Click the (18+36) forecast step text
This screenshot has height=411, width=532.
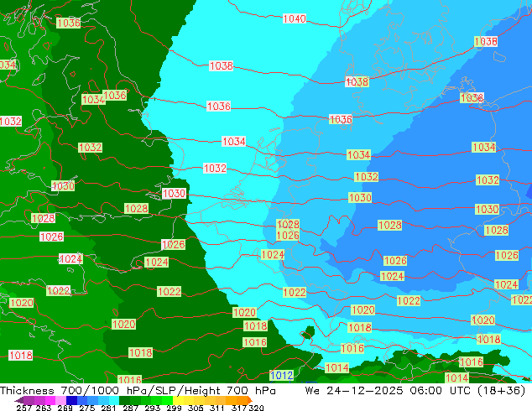click(x=501, y=391)
